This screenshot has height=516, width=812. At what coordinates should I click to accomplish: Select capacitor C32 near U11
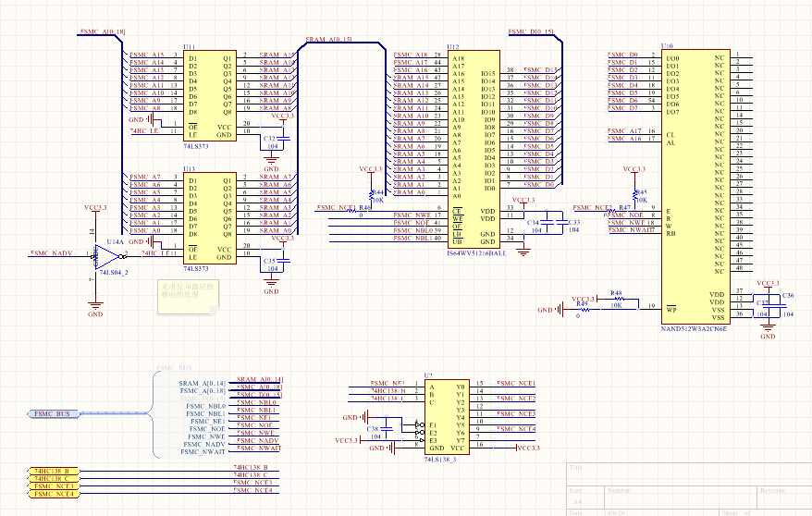click(x=283, y=139)
